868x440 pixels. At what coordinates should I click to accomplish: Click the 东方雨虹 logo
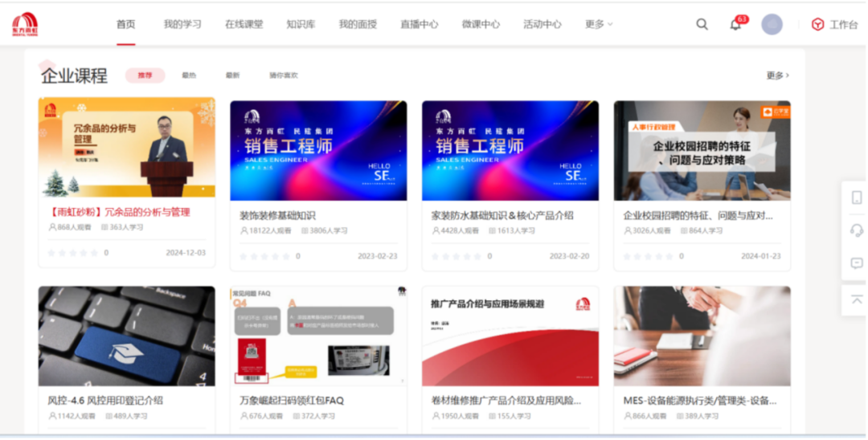click(25, 24)
